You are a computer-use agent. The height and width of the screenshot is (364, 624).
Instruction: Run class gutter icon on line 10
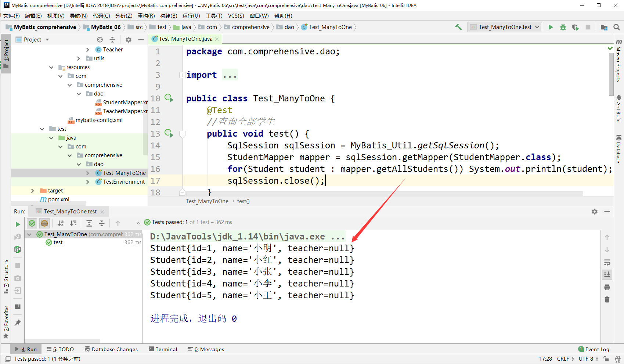coord(169,98)
